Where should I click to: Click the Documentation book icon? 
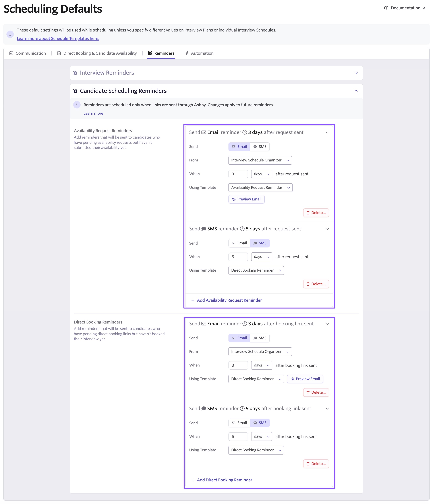point(386,8)
